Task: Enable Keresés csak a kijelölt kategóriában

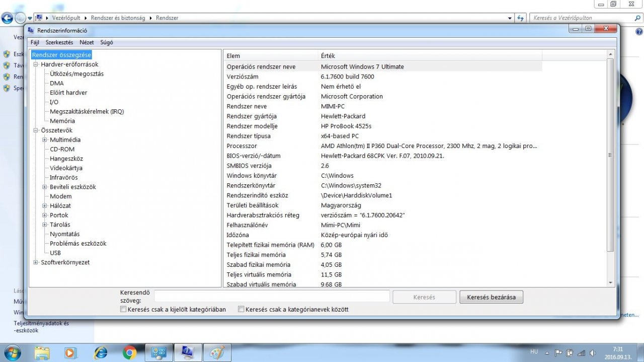Action: pos(123,310)
